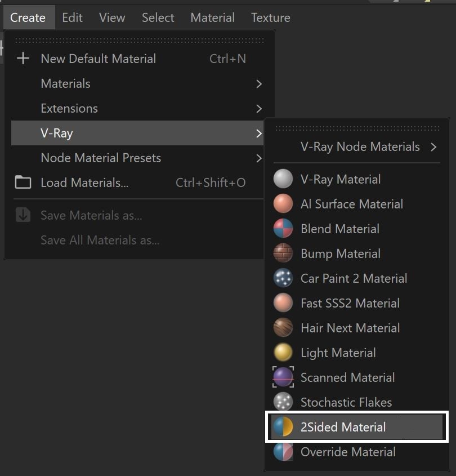The width and height of the screenshot is (456, 476).
Task: Create a V-Ray Material from its label
Action: coord(341,179)
